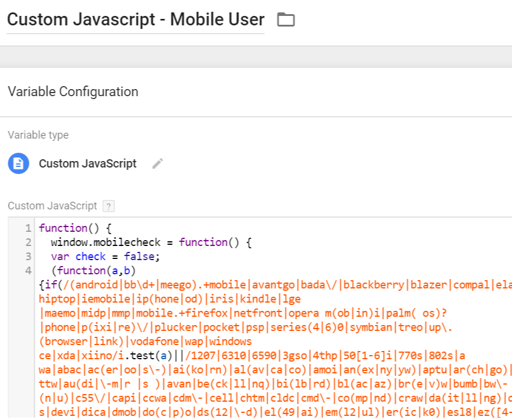The height and width of the screenshot is (420, 512).
Task: Select line number 2 in the code gutter
Action: tap(28, 242)
